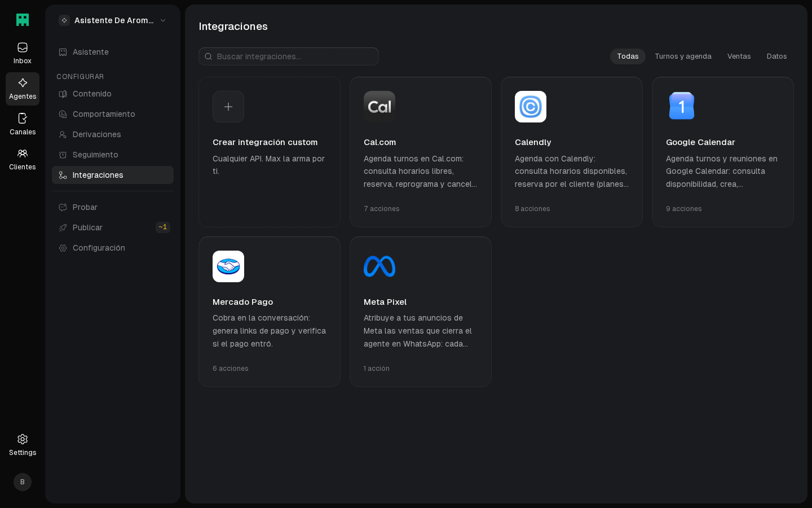The image size is (812, 508).
Task: Select the Agentes icon in left rail
Action: [23, 83]
